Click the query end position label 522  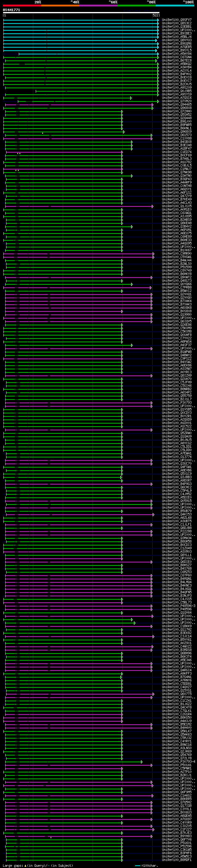(155, 15)
